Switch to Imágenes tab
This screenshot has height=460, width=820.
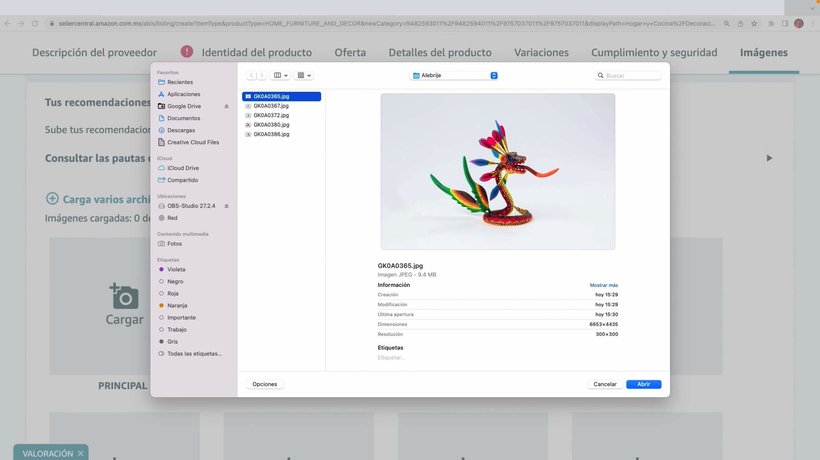pos(764,52)
